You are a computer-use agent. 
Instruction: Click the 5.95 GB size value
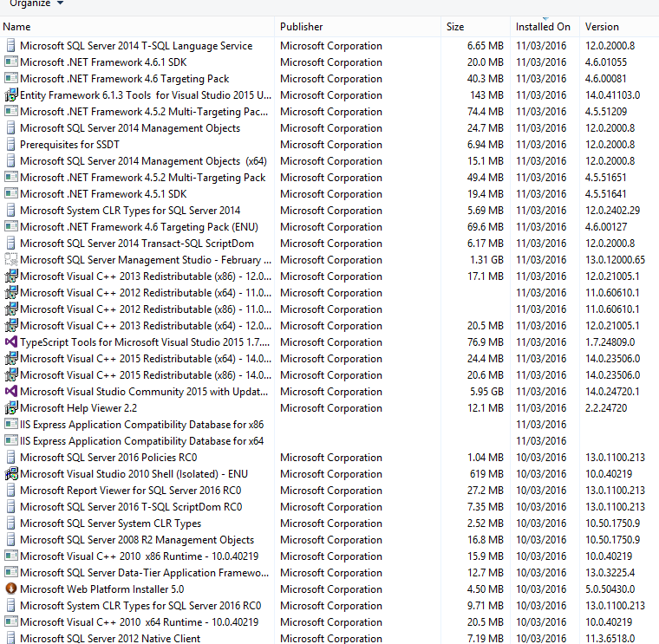tap(486, 392)
